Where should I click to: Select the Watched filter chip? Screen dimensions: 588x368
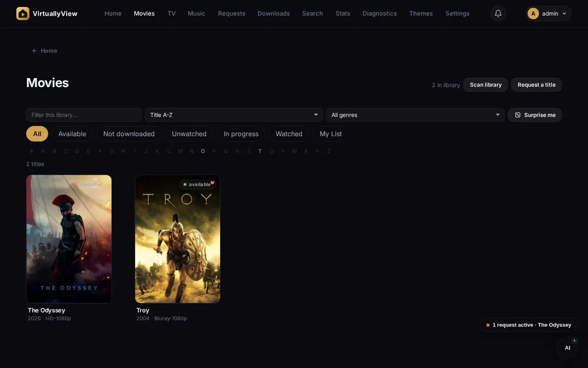[x=289, y=134]
